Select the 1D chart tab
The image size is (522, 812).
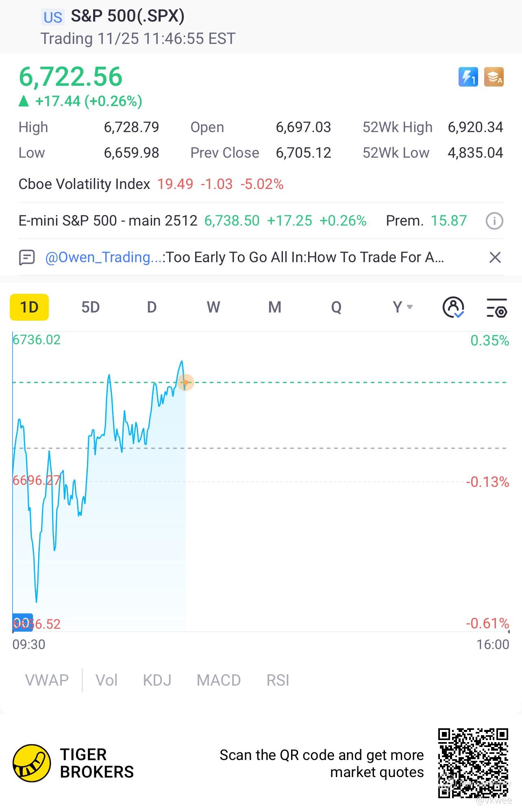29,307
